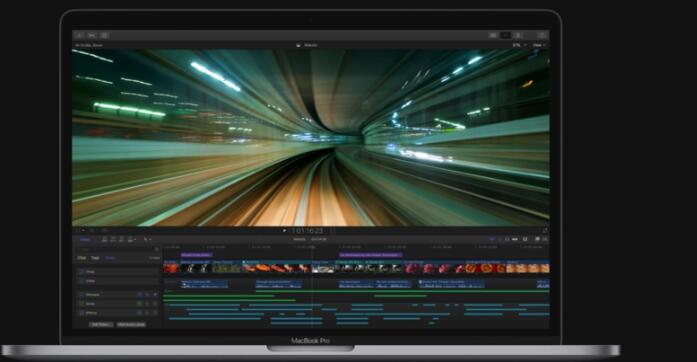Toggle the browser panel icon at top right
This screenshot has width=697, height=362.
493,35
